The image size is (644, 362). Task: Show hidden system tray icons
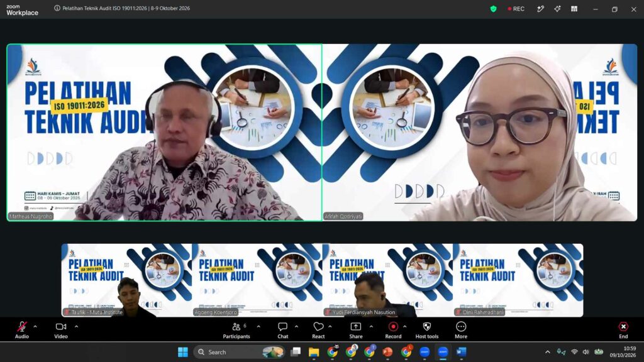point(548,352)
